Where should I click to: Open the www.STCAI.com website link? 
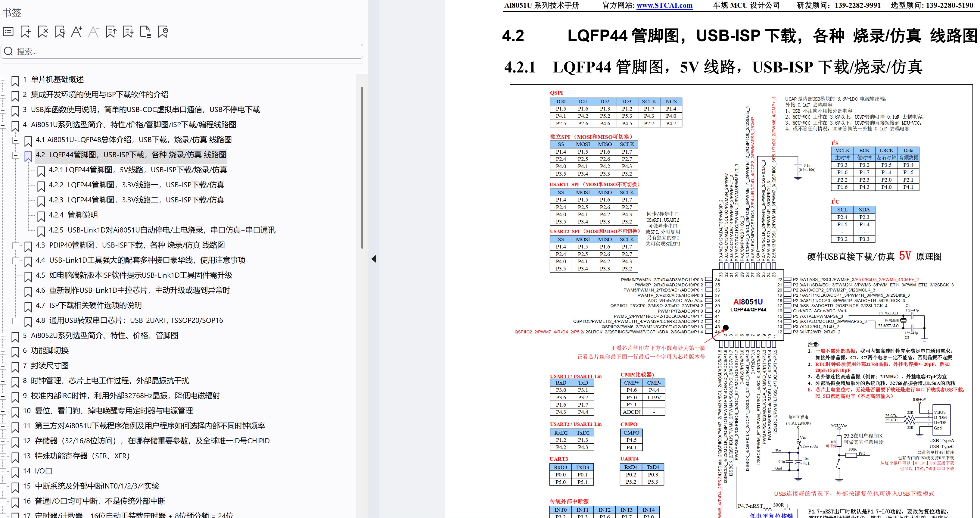click(x=664, y=5)
